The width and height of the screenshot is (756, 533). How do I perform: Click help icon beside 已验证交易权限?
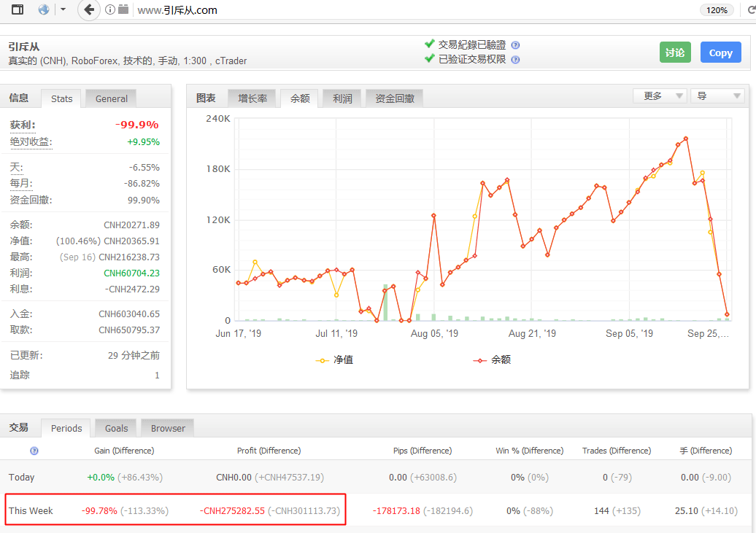[515, 60]
